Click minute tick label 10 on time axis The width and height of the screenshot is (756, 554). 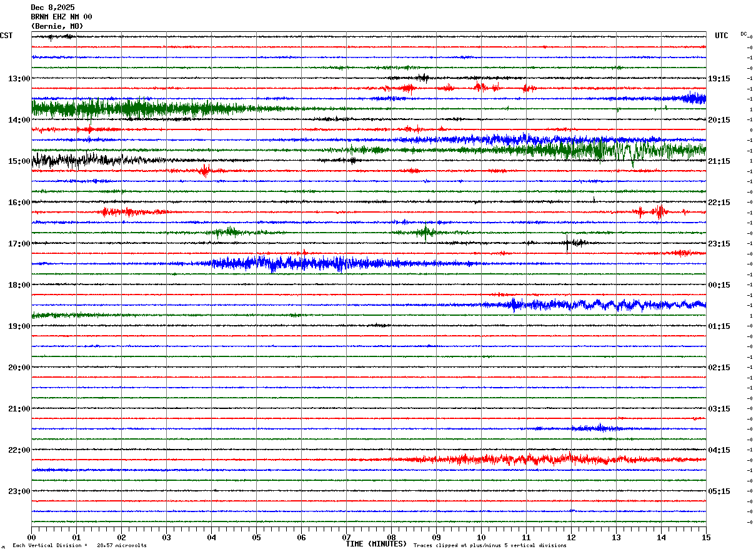point(481,538)
